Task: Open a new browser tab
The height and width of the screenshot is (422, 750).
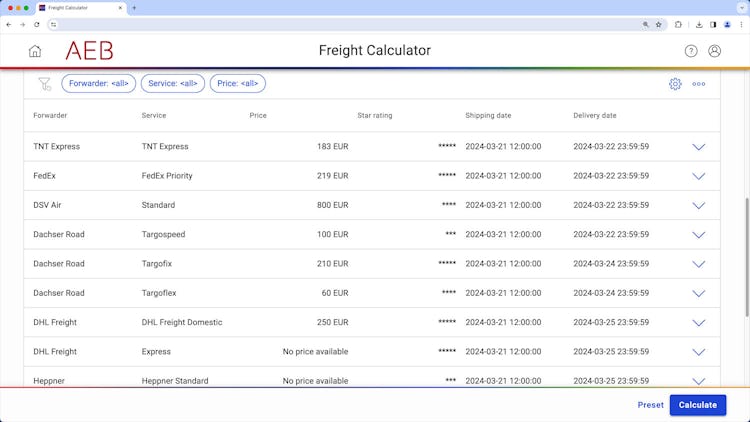Action: 134,8
